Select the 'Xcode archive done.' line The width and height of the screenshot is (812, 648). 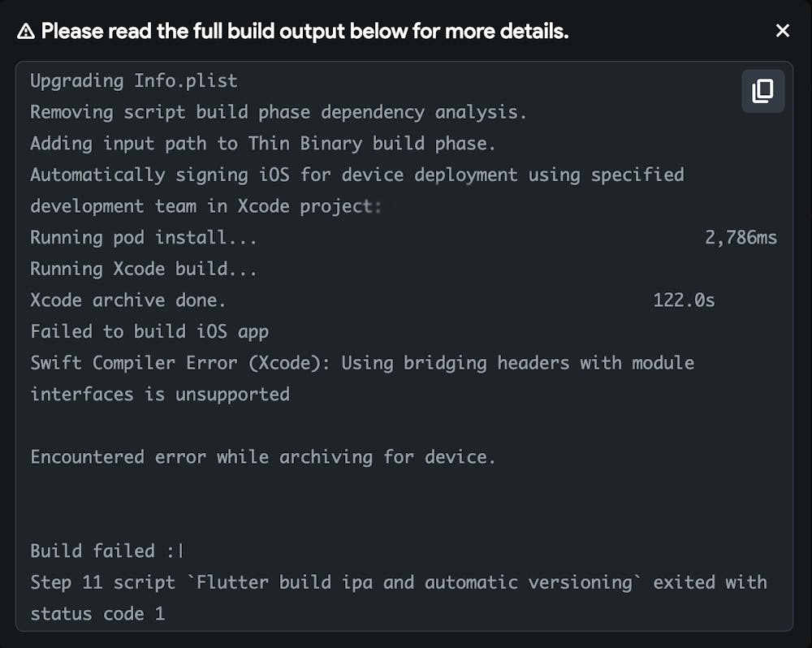coord(128,300)
